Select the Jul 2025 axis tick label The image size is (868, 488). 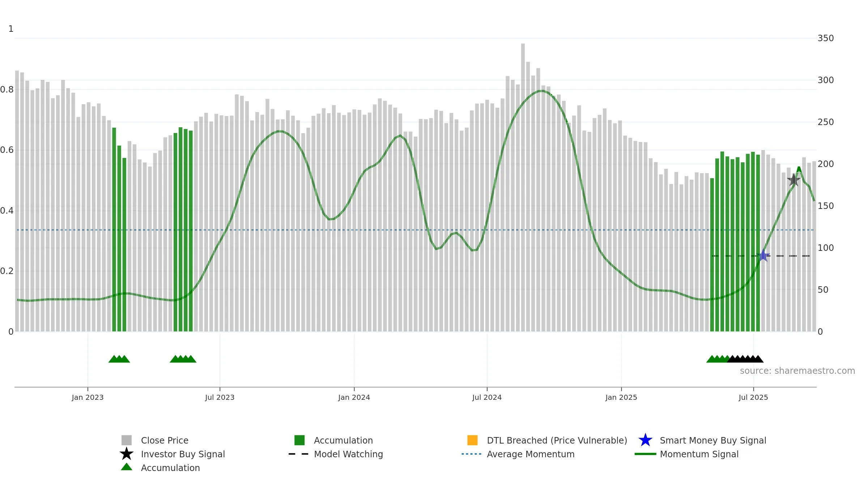753,398
